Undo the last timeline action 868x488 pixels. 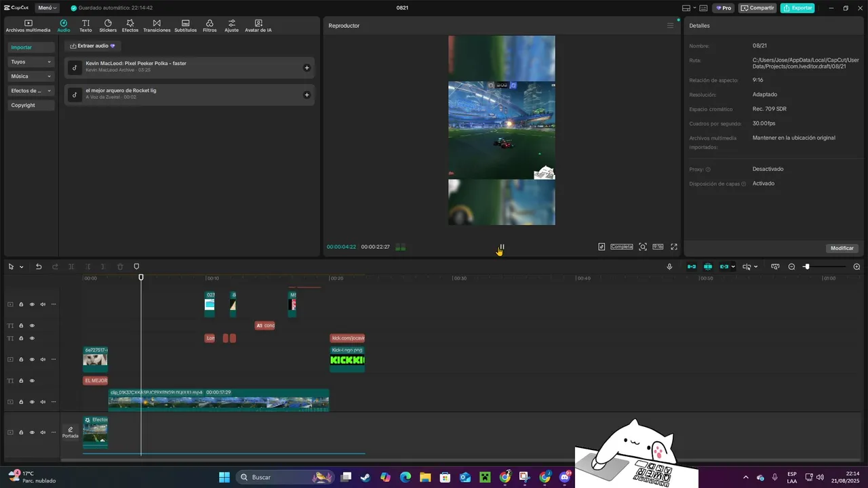point(39,267)
